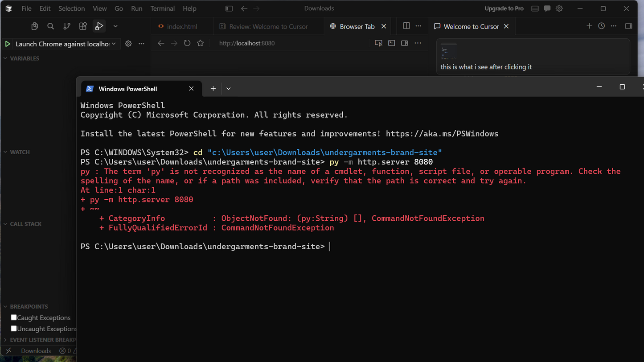Open Cursor settings gear in title bar
The image size is (644, 362).
[x=559, y=8]
